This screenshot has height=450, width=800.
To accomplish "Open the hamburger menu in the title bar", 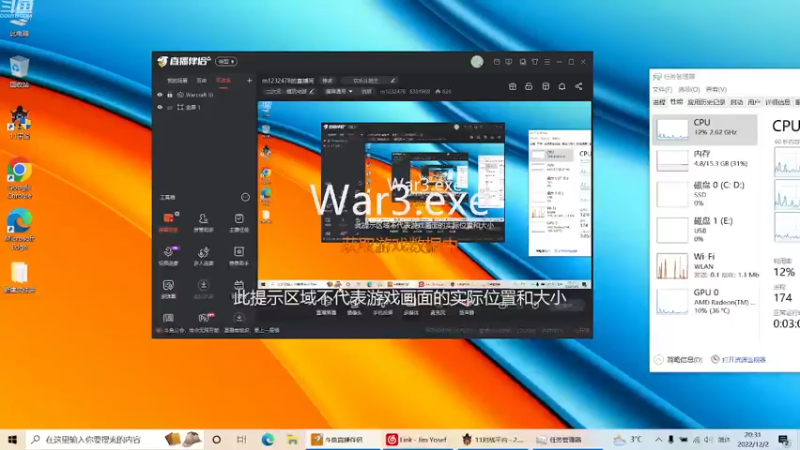I will [x=547, y=62].
